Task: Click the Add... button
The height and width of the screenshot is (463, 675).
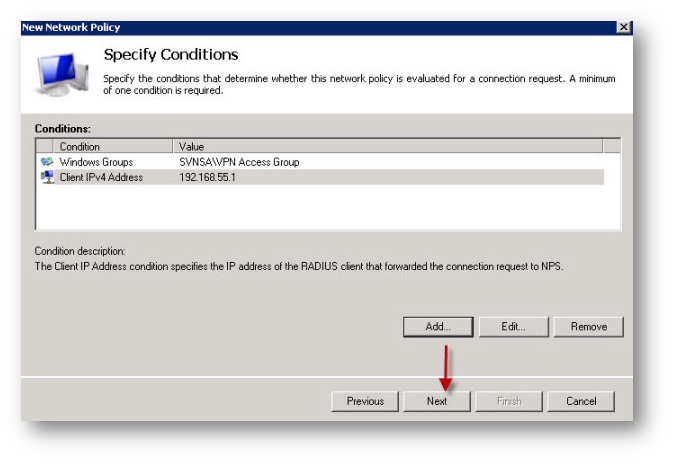Action: 438,327
